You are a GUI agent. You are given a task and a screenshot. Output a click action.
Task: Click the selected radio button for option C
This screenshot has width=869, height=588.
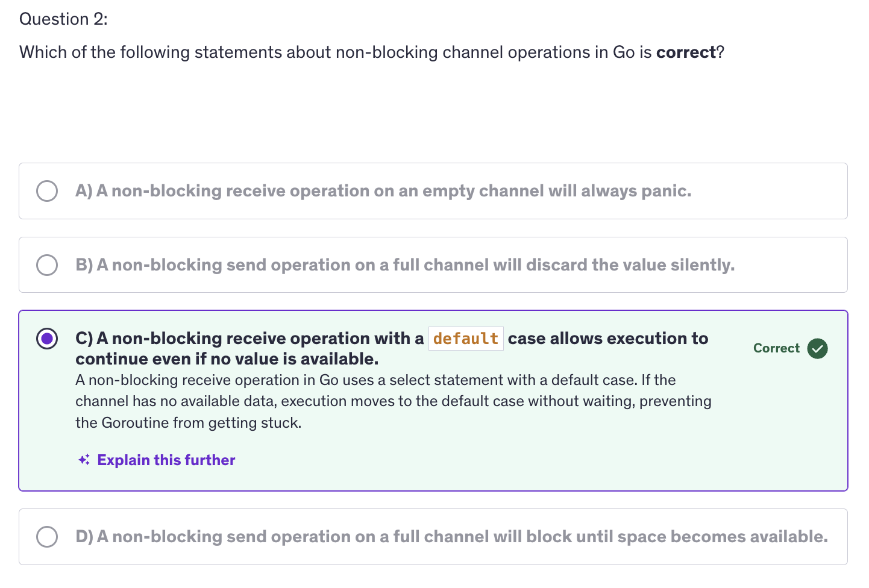pyautogui.click(x=47, y=339)
